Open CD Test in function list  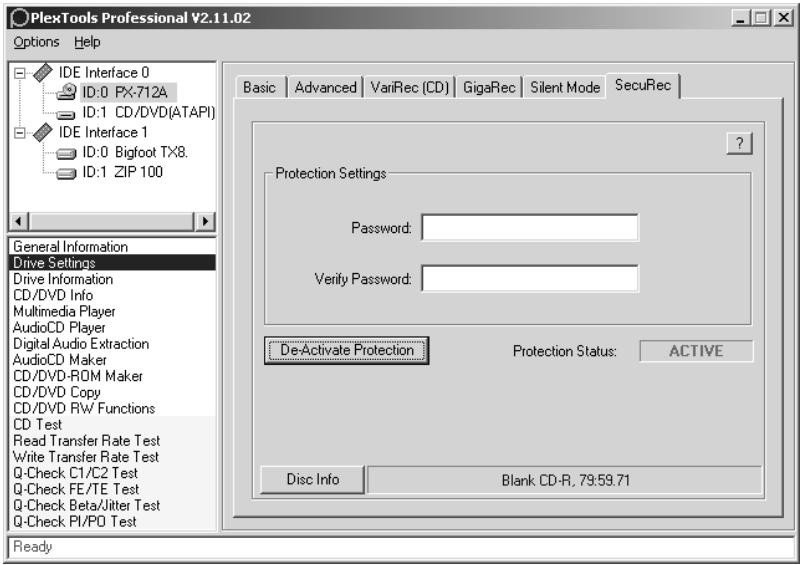click(112, 425)
